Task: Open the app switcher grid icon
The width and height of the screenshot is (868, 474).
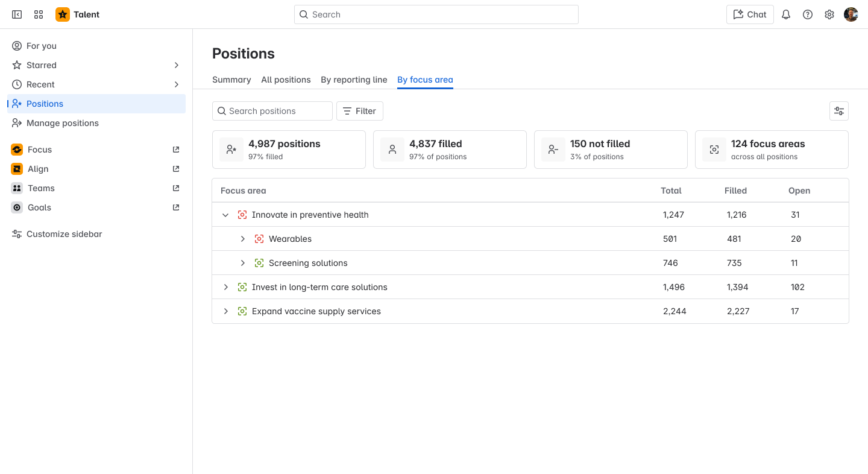Action: click(39, 14)
